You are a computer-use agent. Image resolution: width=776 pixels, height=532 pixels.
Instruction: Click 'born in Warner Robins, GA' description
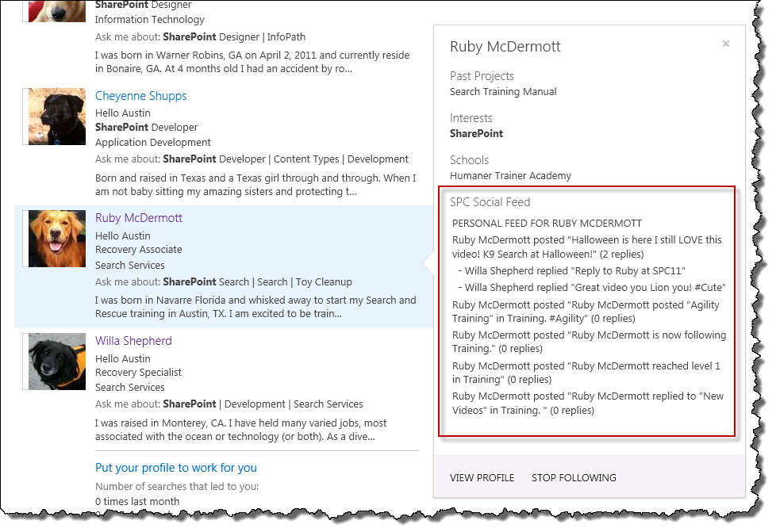point(252,62)
